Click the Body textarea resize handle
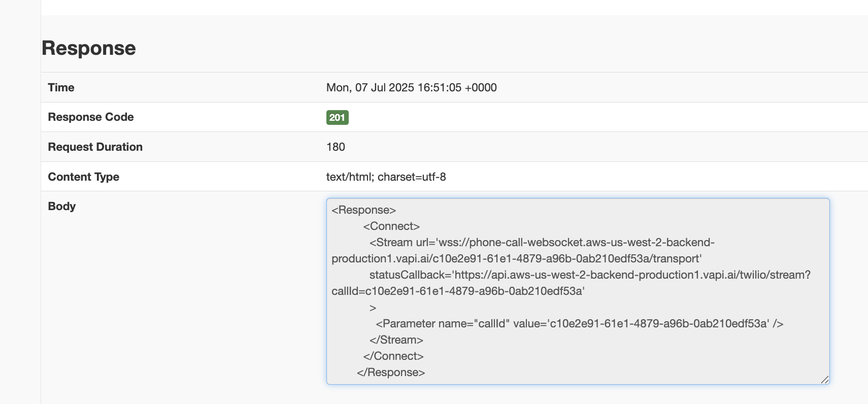Viewport: 868px width, 404px height. [825, 380]
